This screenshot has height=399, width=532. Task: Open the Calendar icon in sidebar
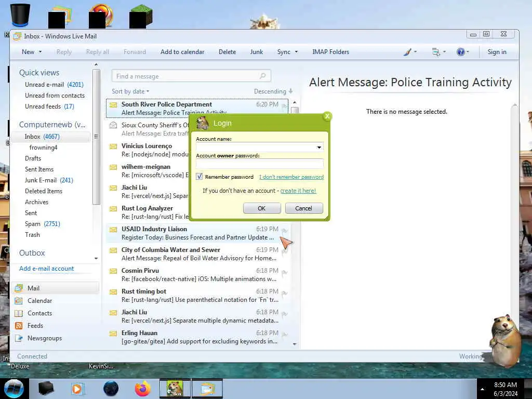pos(19,301)
